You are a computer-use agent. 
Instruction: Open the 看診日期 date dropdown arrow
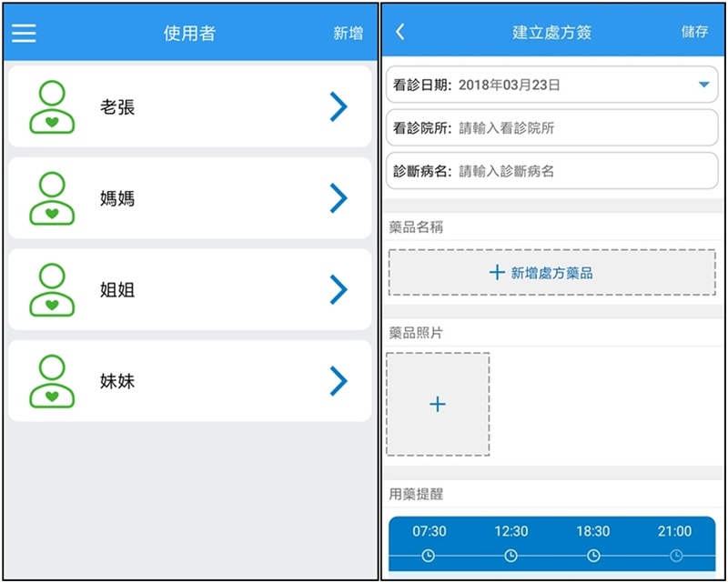[x=703, y=85]
